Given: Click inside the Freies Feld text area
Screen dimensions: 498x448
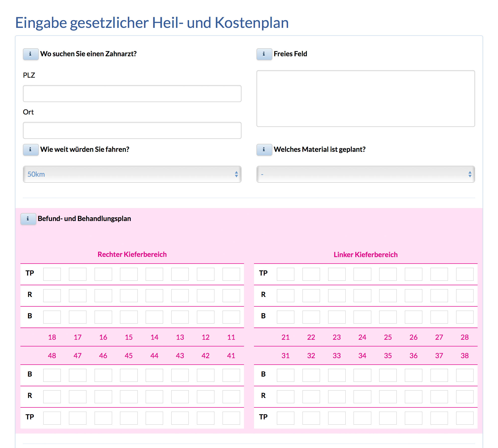Looking at the screenshot, I should [x=366, y=99].
